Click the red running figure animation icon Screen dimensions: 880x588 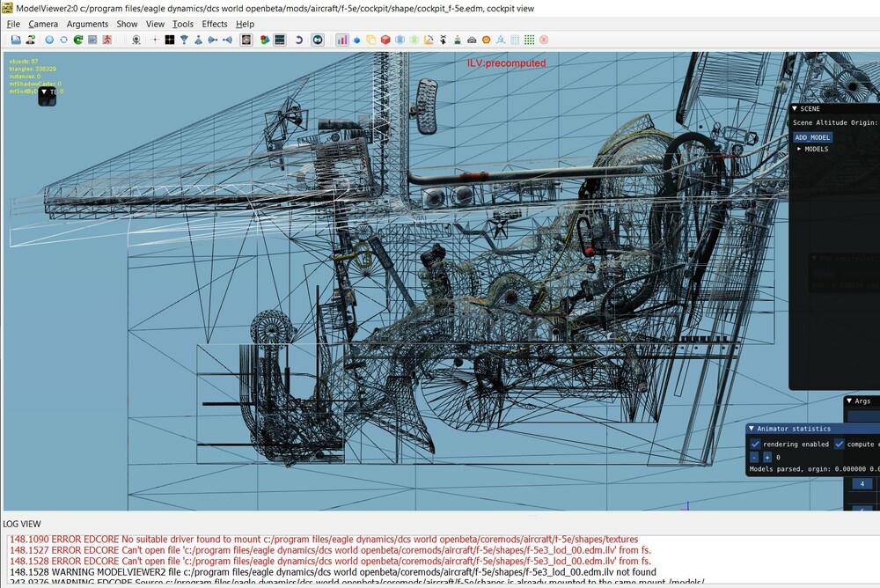(x=106, y=40)
